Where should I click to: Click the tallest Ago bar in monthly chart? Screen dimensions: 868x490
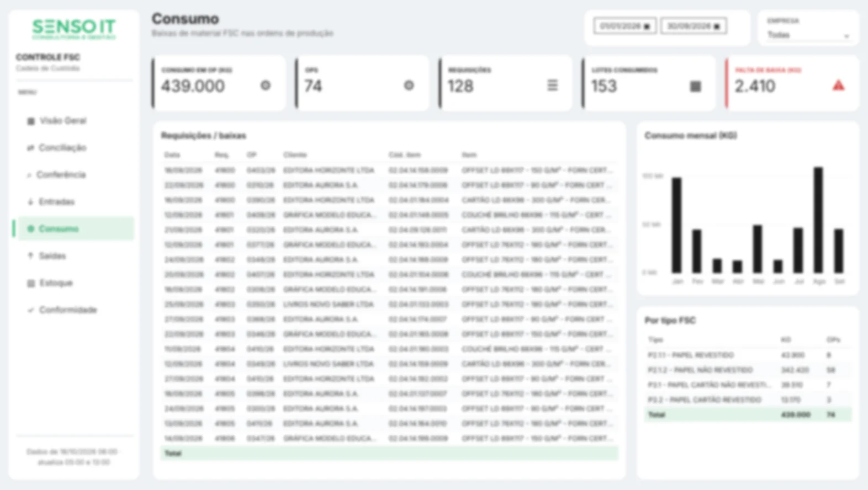click(x=818, y=220)
